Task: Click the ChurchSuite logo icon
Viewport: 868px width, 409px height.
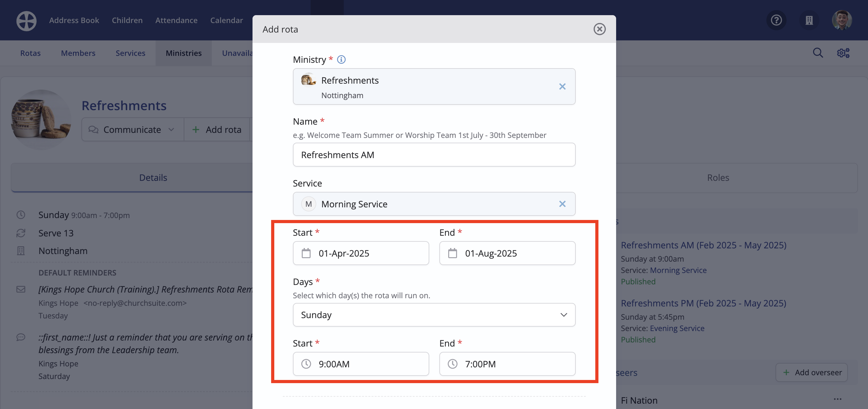Action: tap(26, 21)
